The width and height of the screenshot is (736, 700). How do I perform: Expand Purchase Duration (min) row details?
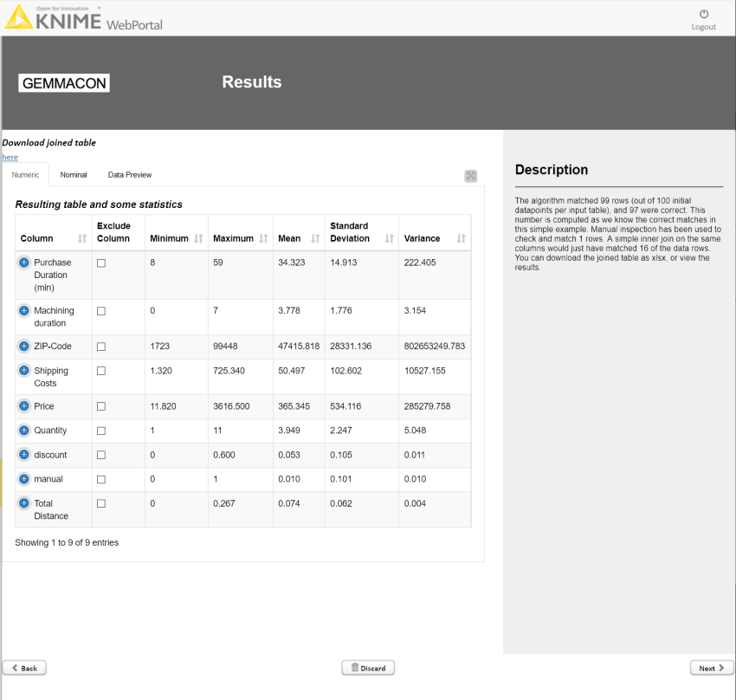24,262
